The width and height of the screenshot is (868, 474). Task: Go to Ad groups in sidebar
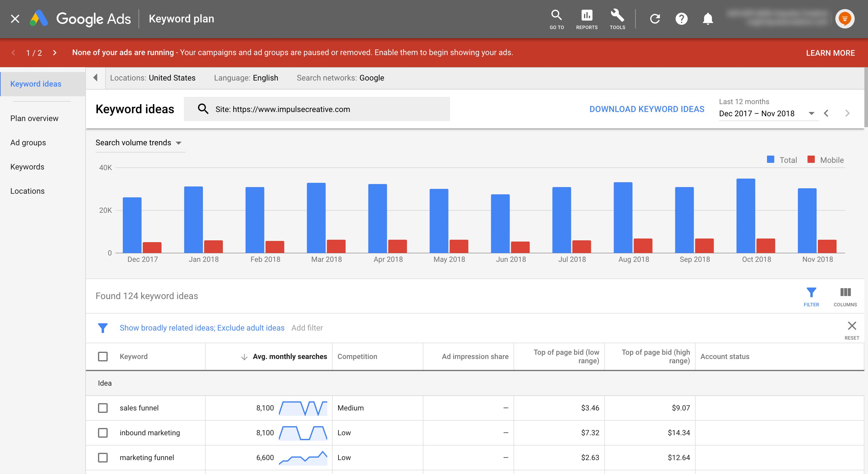[28, 143]
